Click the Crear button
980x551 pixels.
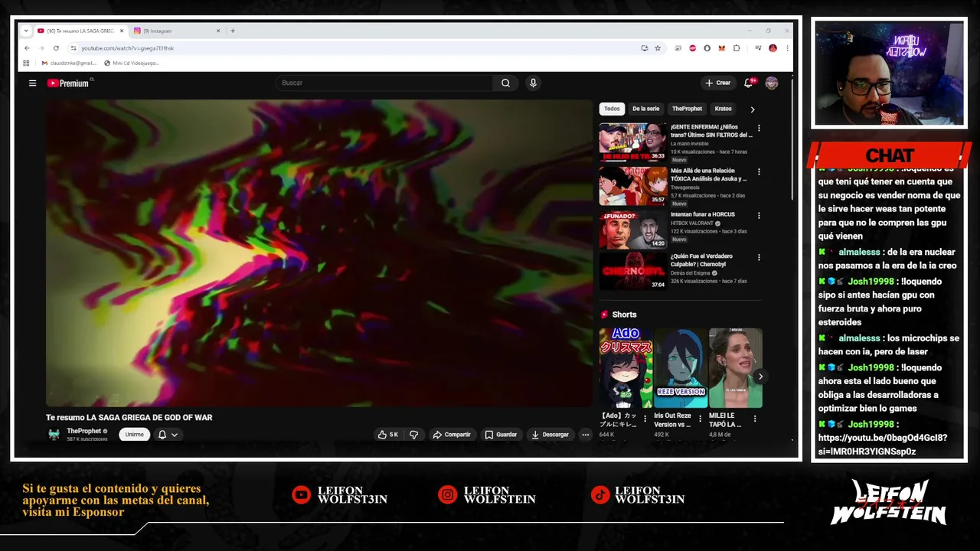coord(718,83)
